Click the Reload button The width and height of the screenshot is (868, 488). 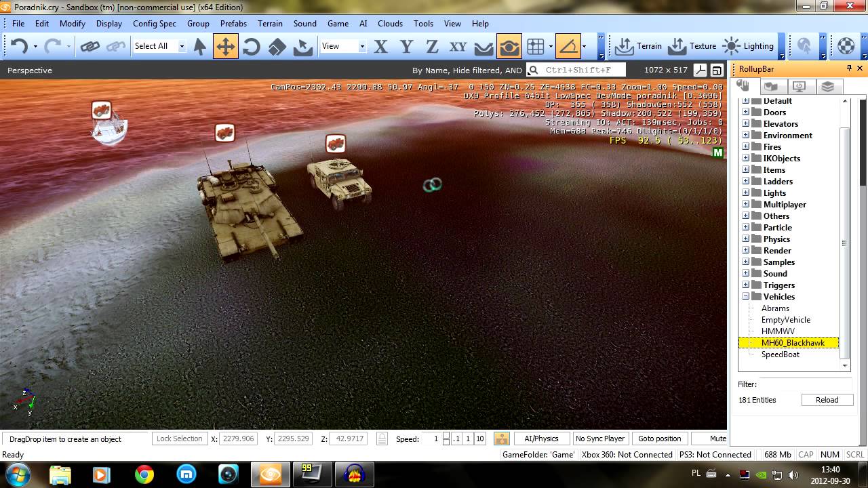pos(827,400)
